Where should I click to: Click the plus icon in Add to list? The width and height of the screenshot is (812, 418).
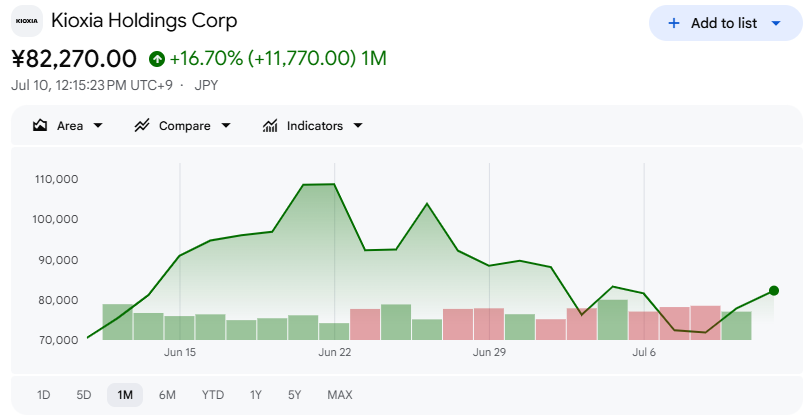tap(674, 23)
